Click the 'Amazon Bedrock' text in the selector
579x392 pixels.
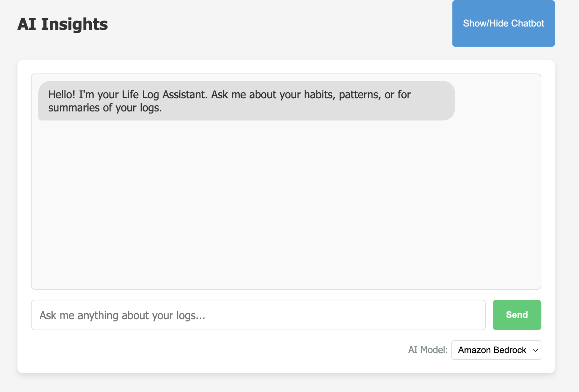coord(492,350)
